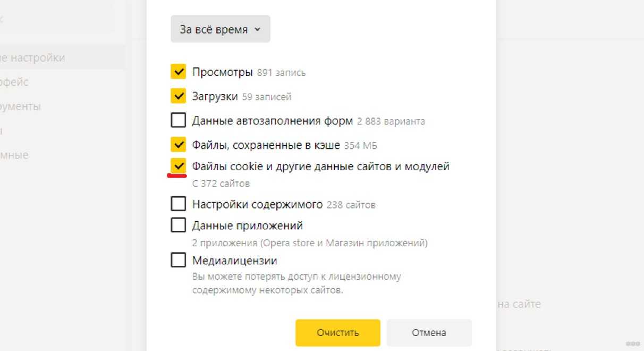Toggle the Файлы cookie checkbox
This screenshot has height=351, width=644.
click(x=179, y=166)
